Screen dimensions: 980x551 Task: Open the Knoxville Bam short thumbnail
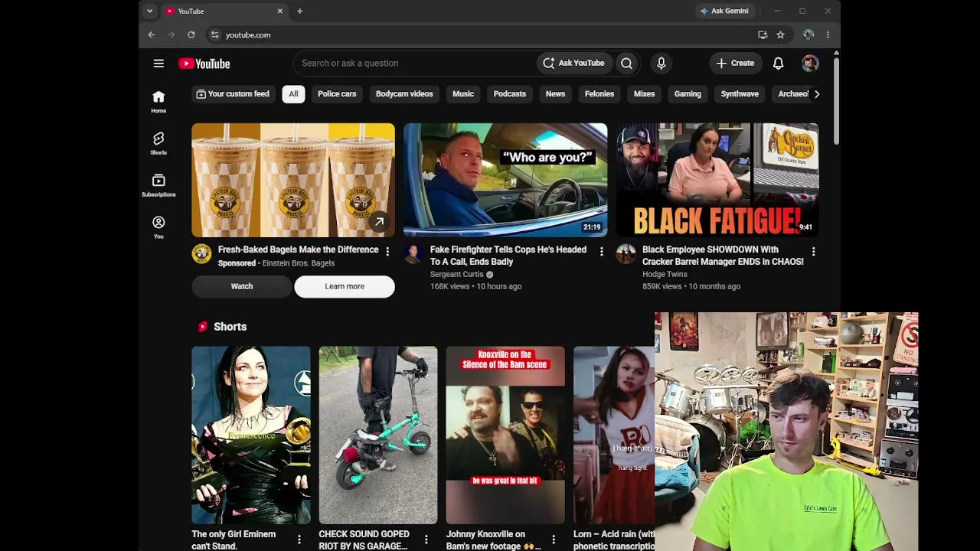coord(505,435)
